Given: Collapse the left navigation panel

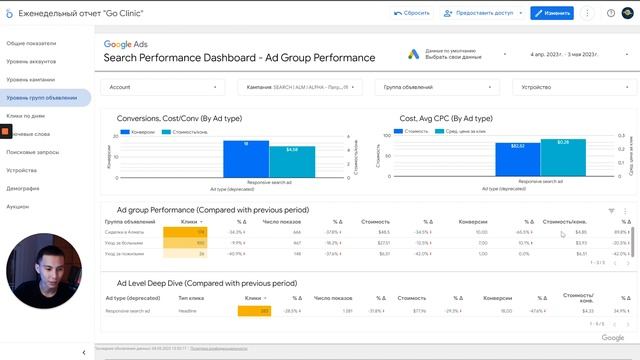Looking at the screenshot, I should pos(84,352).
